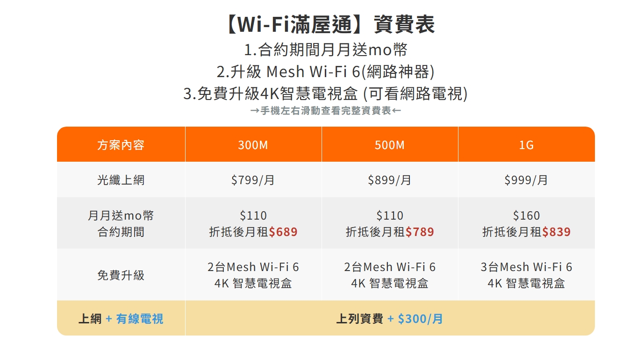This screenshot has height=343, width=644.
Task: Click the 光纖上網 row label
Action: [x=121, y=180]
